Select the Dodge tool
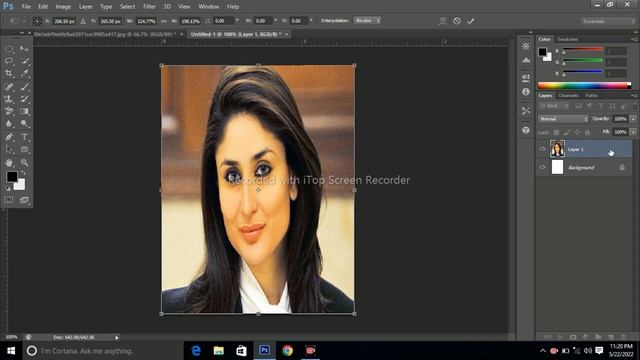The height and width of the screenshot is (360, 640). [24, 124]
